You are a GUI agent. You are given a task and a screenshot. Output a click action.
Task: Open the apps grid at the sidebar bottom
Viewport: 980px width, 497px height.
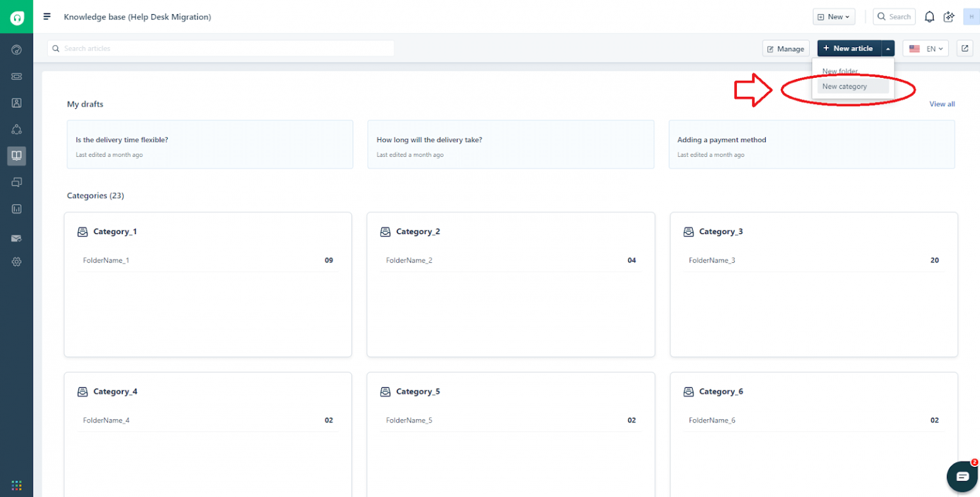tap(16, 486)
